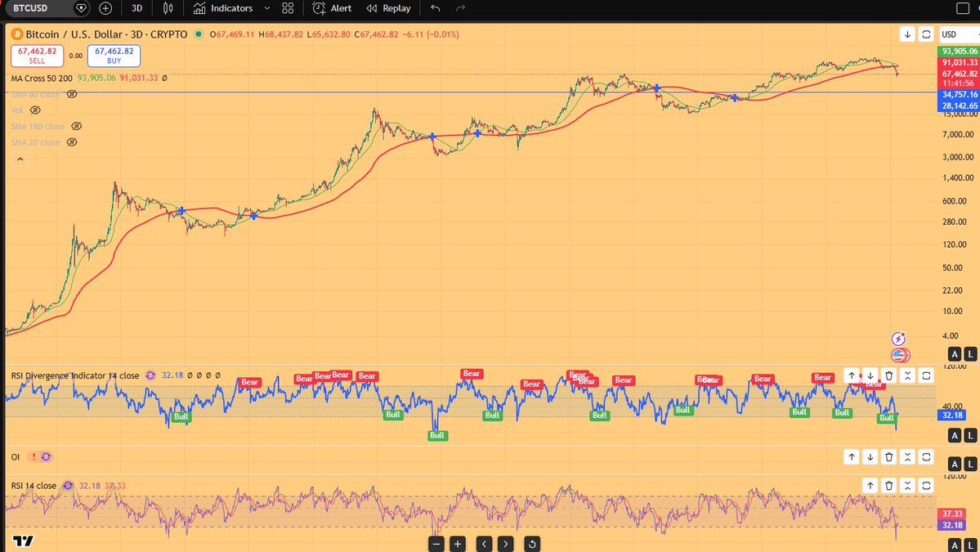The height and width of the screenshot is (552, 980).
Task: Open the indicator templates grid icon
Action: pos(287,8)
